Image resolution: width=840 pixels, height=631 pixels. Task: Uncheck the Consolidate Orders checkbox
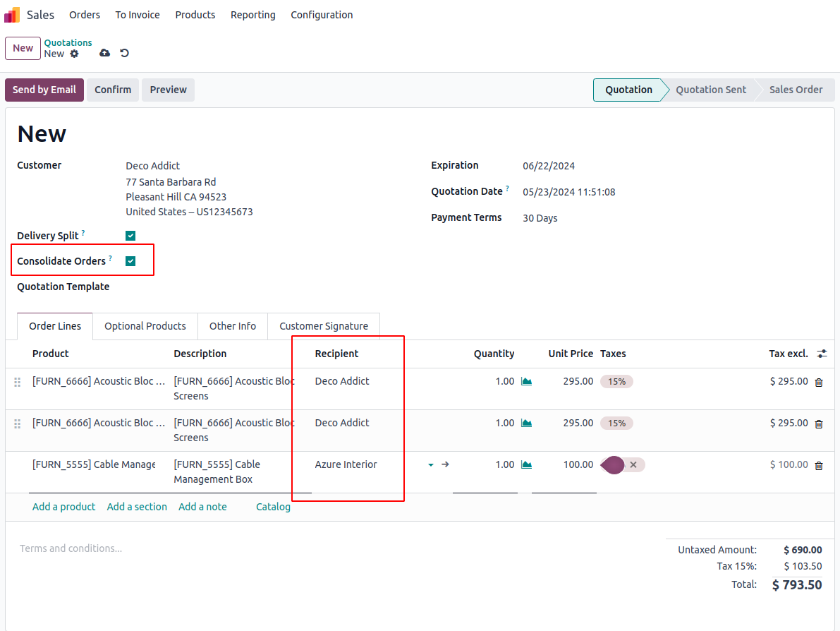(x=130, y=261)
